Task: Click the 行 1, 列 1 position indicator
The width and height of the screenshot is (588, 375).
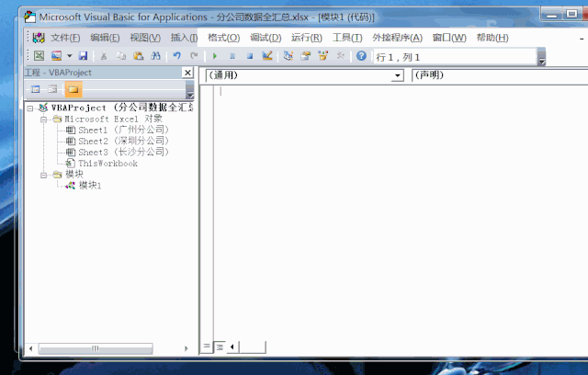Action: [455, 57]
